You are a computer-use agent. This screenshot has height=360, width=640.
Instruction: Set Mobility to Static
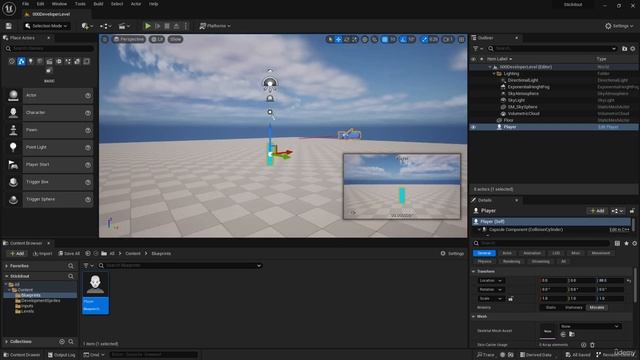(x=551, y=307)
